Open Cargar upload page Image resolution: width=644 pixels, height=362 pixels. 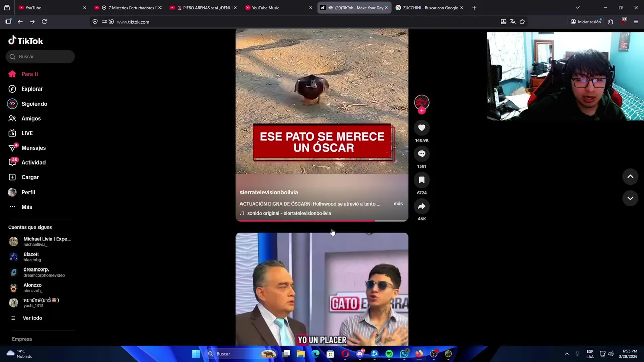point(23,177)
